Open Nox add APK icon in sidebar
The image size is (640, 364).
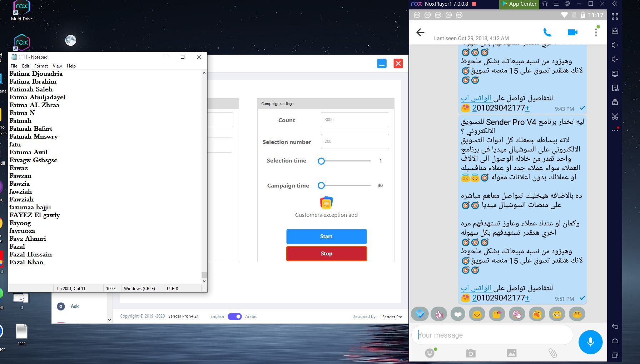[x=615, y=88]
